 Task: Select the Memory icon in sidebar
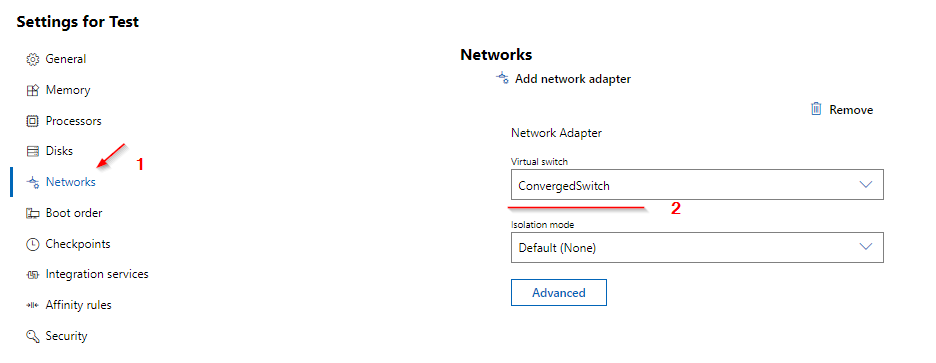point(32,90)
